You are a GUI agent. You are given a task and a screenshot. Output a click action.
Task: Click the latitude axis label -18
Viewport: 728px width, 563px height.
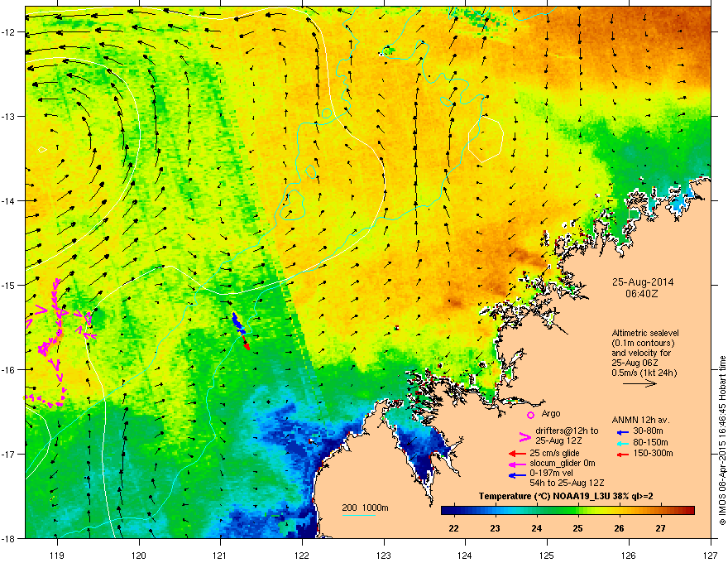pyautogui.click(x=9, y=538)
